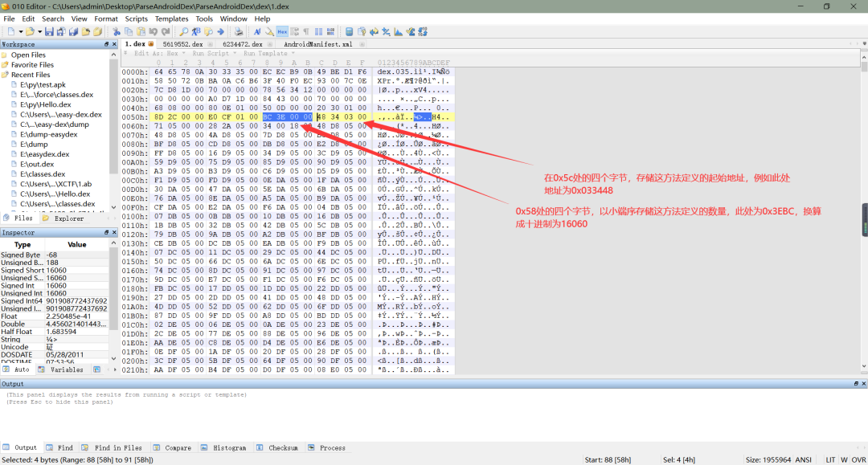Click the Undo toolbar icon
This screenshot has width=868, height=465.
(x=154, y=31)
